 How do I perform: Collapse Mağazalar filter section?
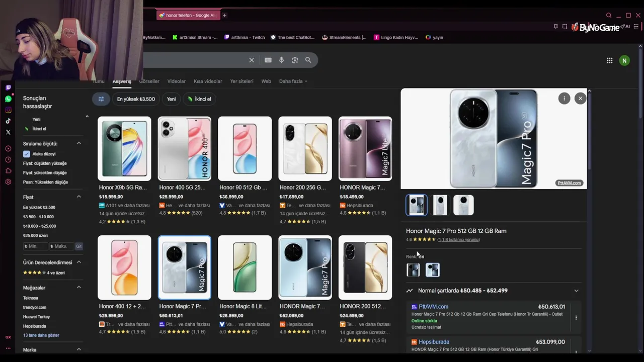click(78, 287)
